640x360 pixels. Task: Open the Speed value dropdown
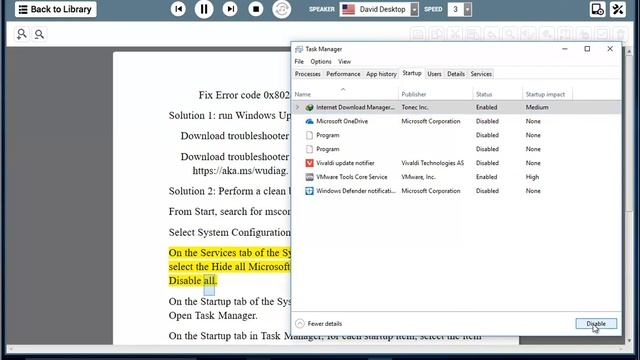tap(467, 9)
